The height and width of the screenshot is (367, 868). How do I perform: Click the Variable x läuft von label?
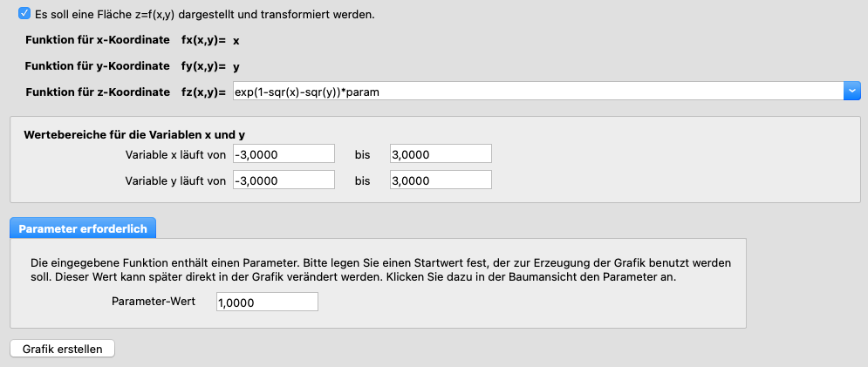point(176,155)
